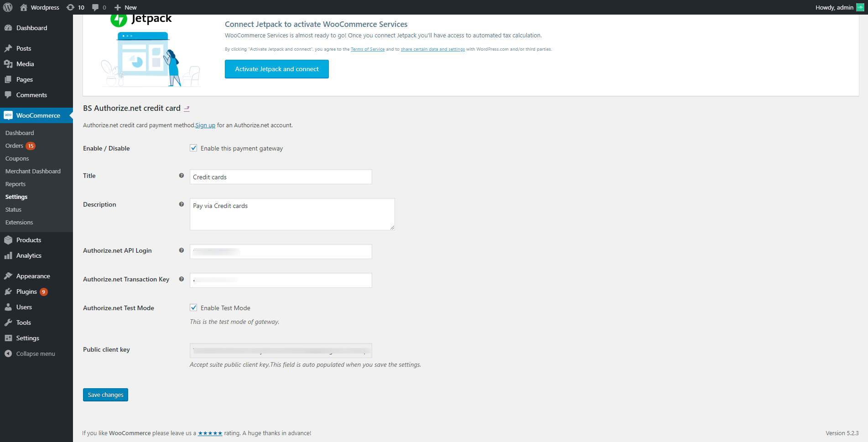
Task: Click the Sign up link for Authorize.net
Action: click(205, 125)
